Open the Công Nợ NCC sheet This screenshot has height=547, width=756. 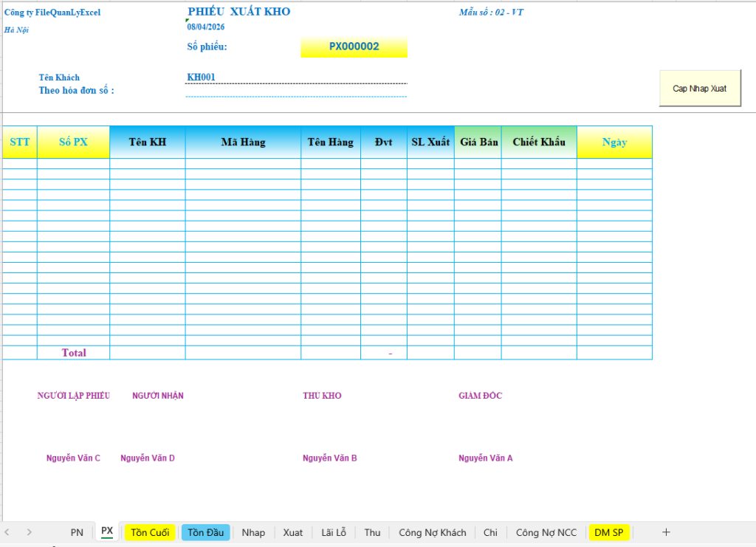(x=546, y=532)
